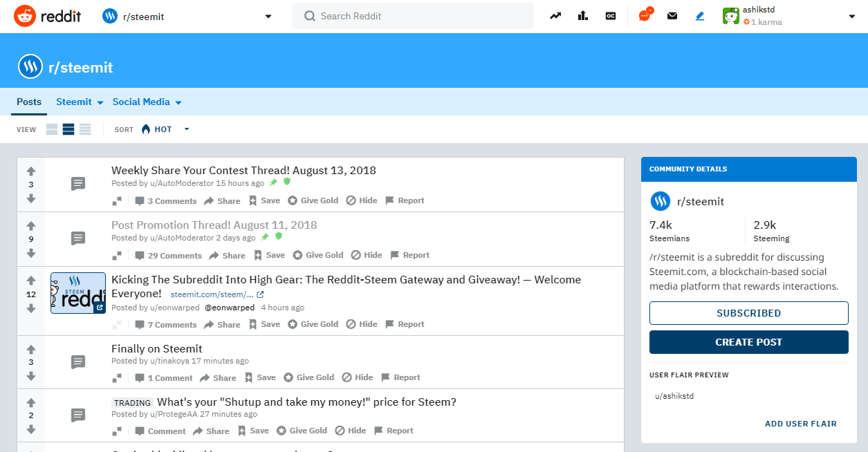Expand the Social Media menu dropdown
868x452 pixels.
coord(147,102)
